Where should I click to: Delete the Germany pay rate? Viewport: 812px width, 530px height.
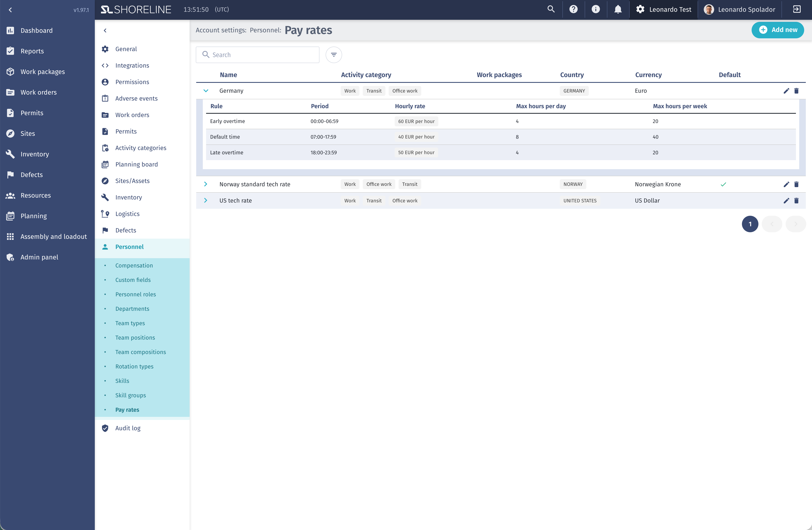[x=797, y=91]
